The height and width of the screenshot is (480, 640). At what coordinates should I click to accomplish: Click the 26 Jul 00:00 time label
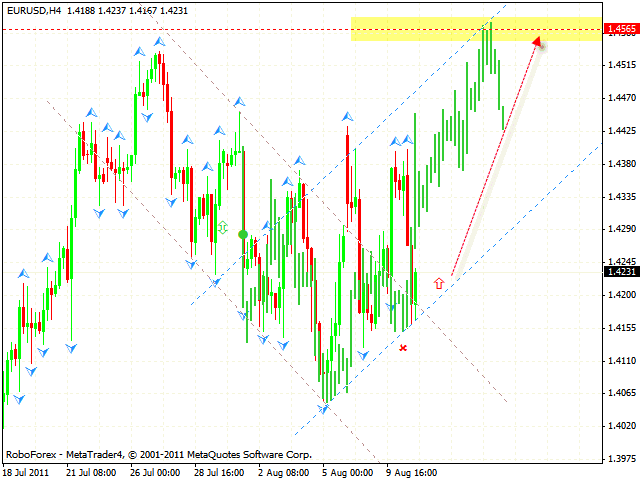[155, 473]
